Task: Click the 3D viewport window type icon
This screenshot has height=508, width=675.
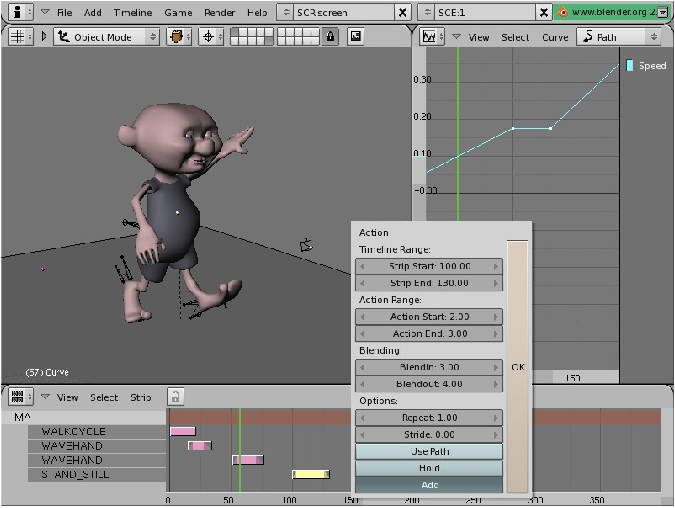Action: (17, 36)
